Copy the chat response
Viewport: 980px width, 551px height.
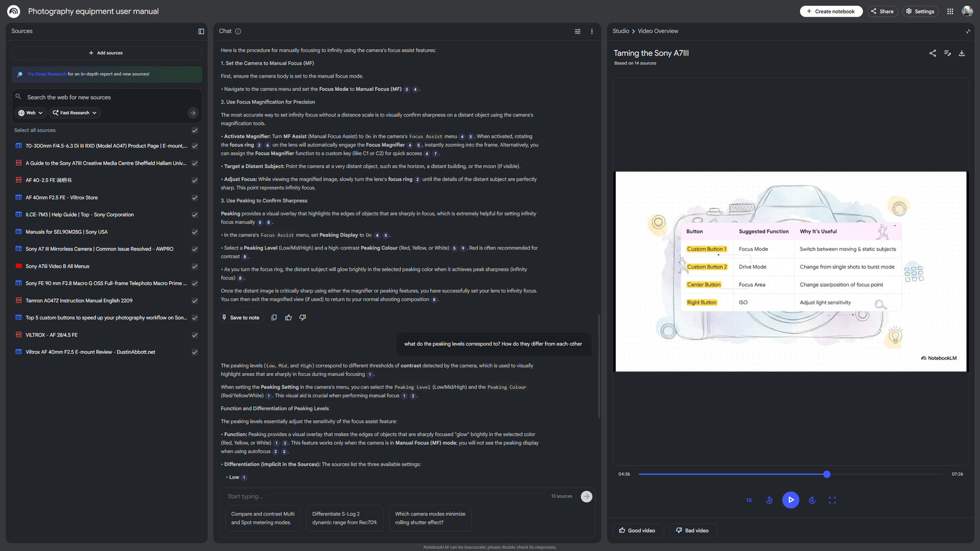point(274,318)
